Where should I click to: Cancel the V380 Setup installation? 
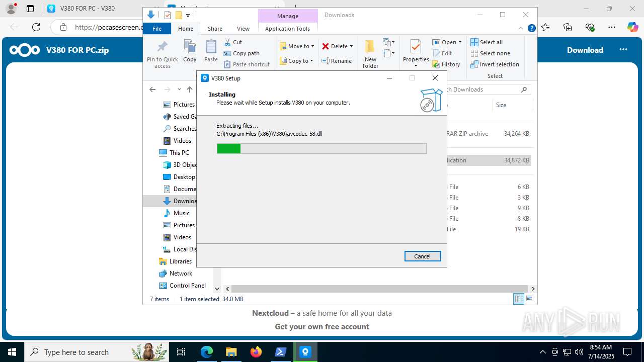point(423,256)
